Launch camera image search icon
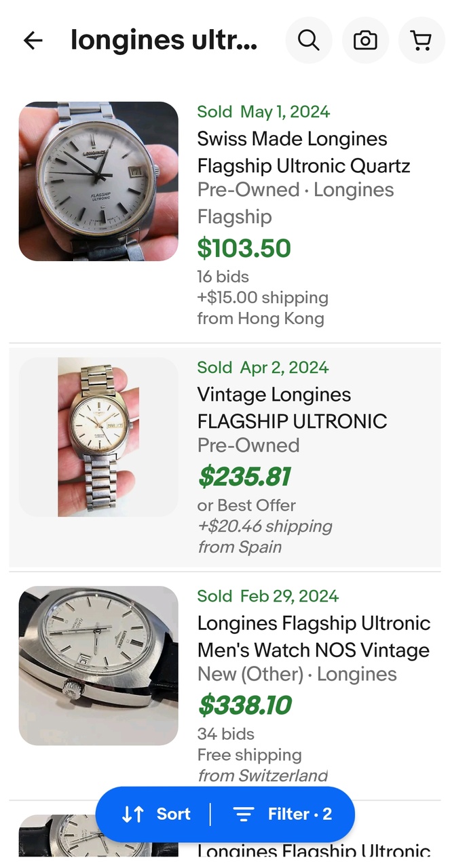The width and height of the screenshot is (450, 868). click(x=365, y=41)
